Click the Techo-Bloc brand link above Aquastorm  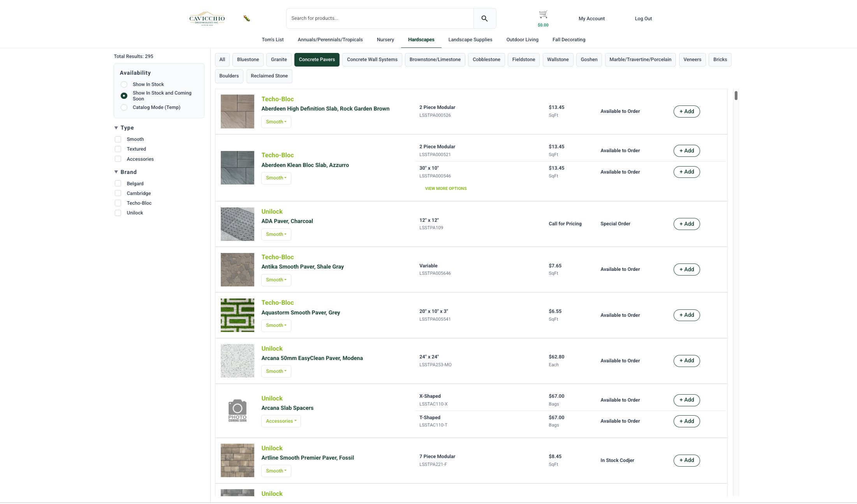coord(278,303)
